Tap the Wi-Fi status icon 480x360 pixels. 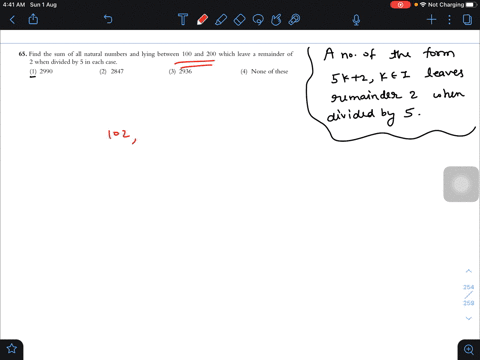click(423, 5)
